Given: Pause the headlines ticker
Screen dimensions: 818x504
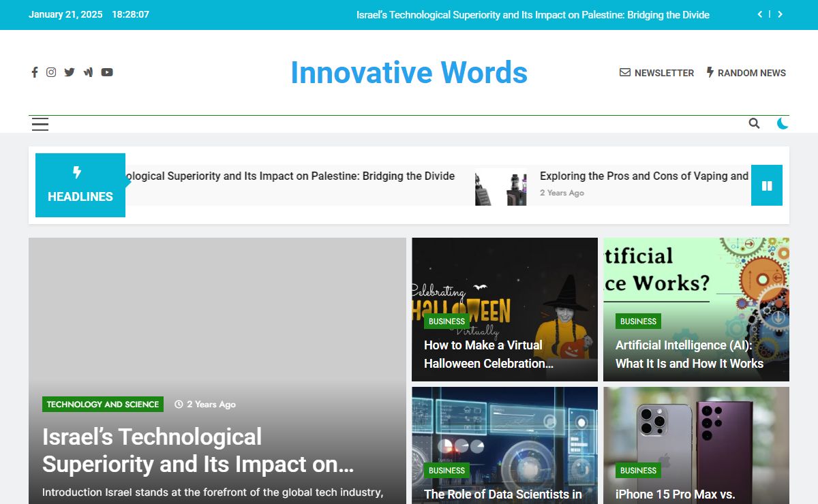Looking at the screenshot, I should point(767,185).
